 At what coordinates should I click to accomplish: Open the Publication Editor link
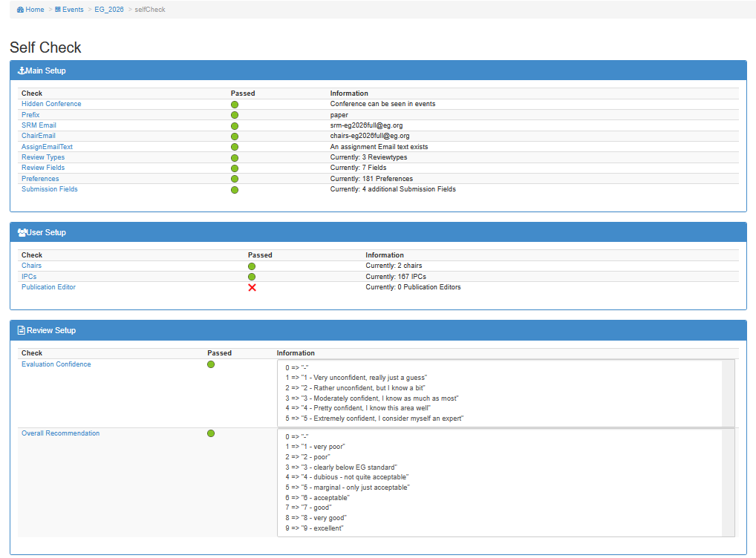pos(48,287)
